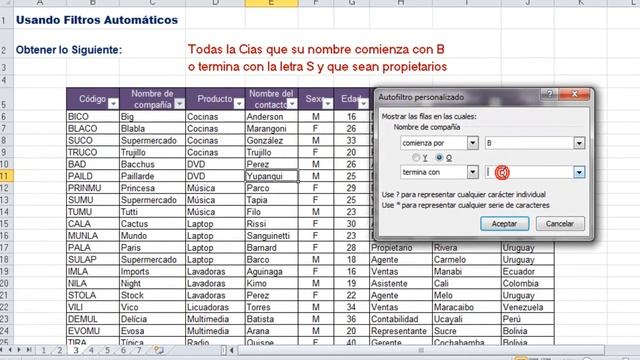Image resolution: width=640 pixels, height=360 pixels.
Task: Click cell containing Sanguinetti
Action: pyautogui.click(x=271, y=236)
